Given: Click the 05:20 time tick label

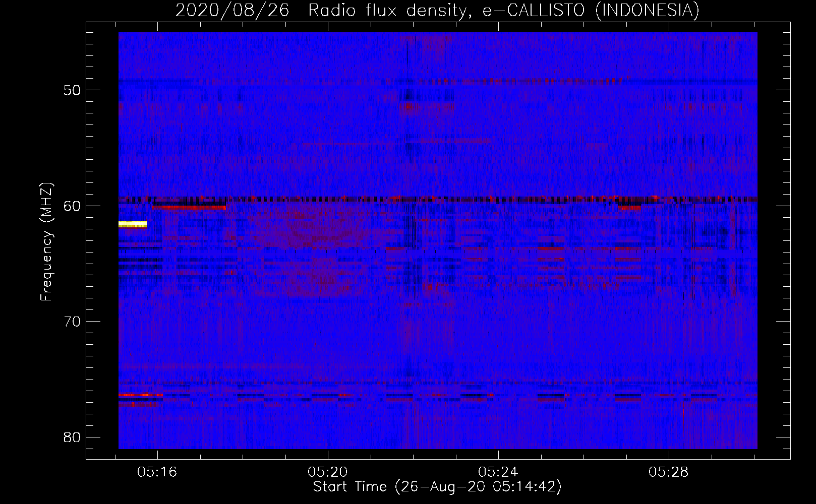Looking at the screenshot, I should click(x=328, y=472).
